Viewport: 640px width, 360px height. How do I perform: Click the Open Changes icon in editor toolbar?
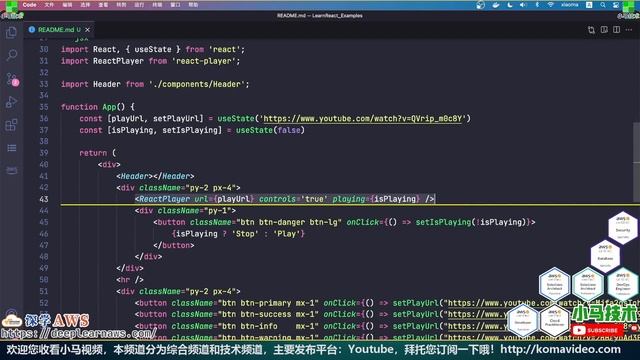click(591, 30)
